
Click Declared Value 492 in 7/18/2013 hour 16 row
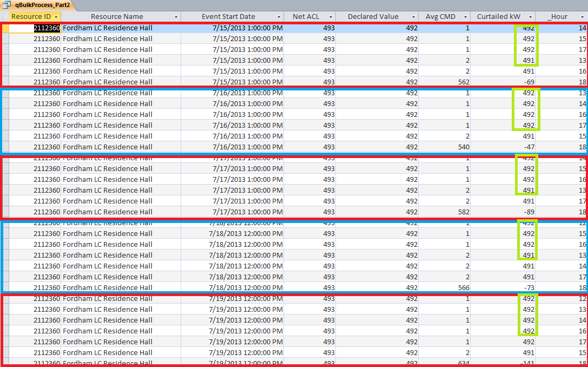tap(377, 244)
